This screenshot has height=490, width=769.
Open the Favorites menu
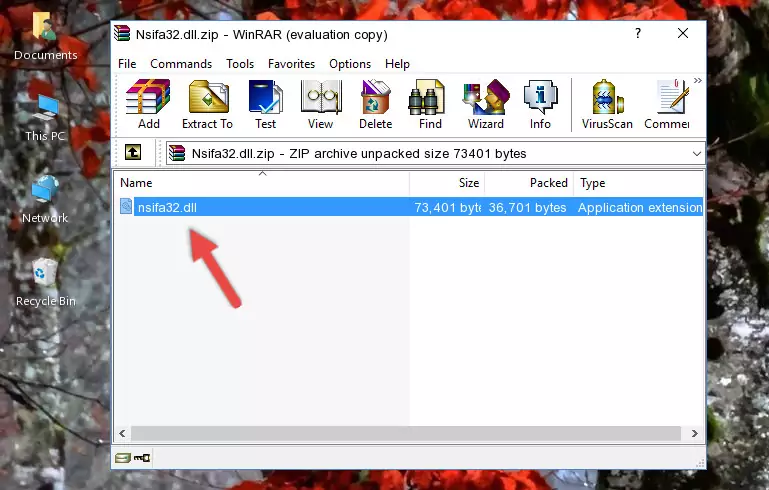[291, 64]
